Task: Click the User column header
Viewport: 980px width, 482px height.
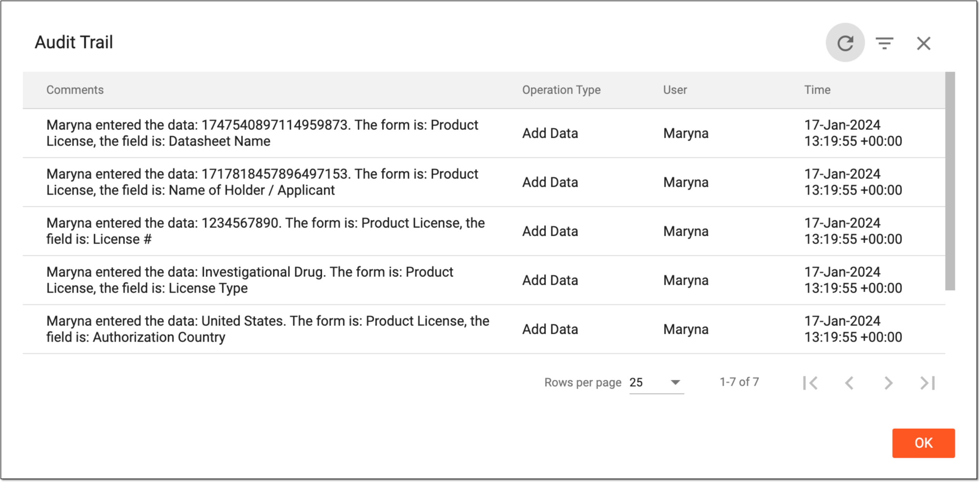Action: [x=675, y=90]
